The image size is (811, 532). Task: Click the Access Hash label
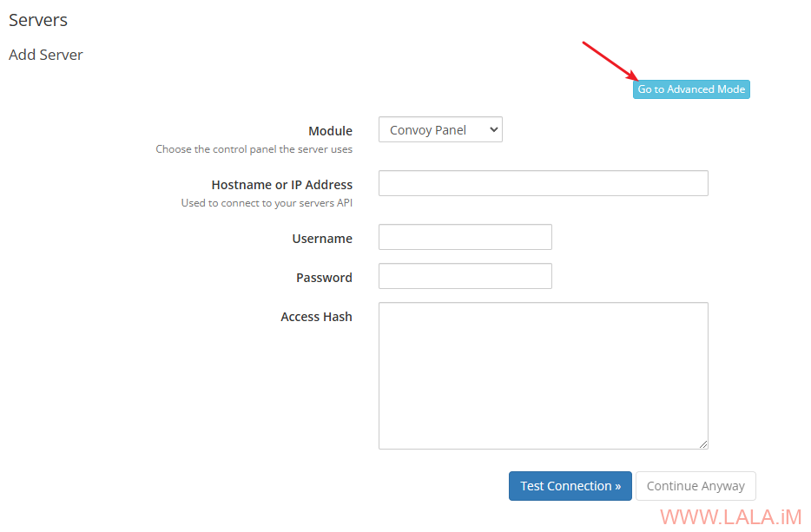(316, 317)
